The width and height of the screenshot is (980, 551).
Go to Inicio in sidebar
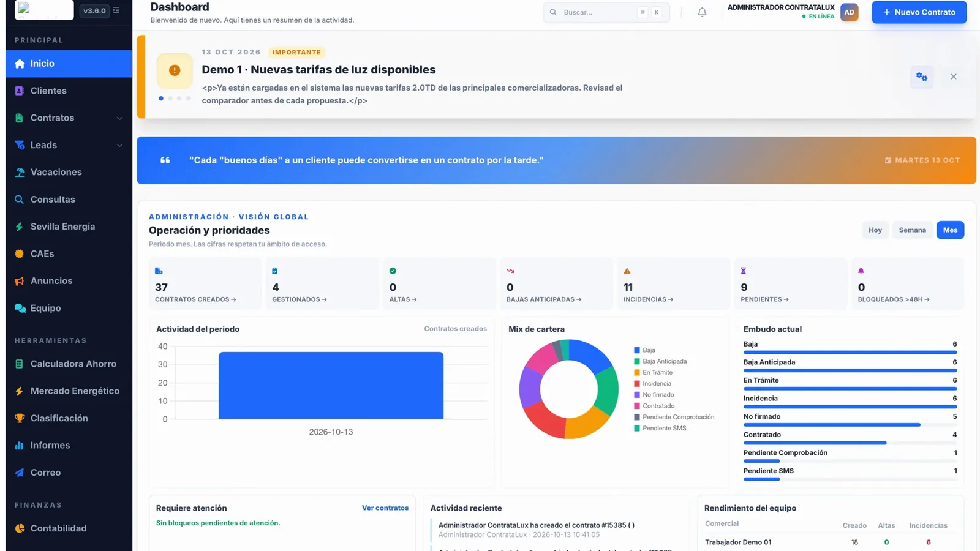tap(69, 64)
